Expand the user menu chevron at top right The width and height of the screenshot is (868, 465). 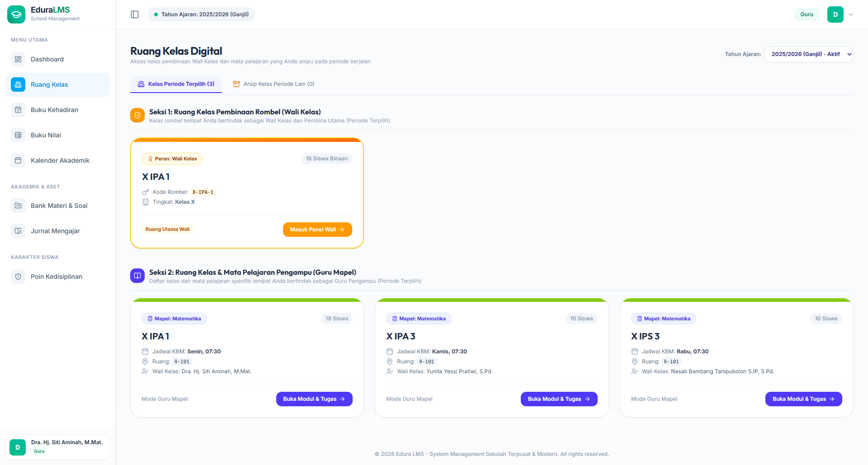(x=851, y=14)
